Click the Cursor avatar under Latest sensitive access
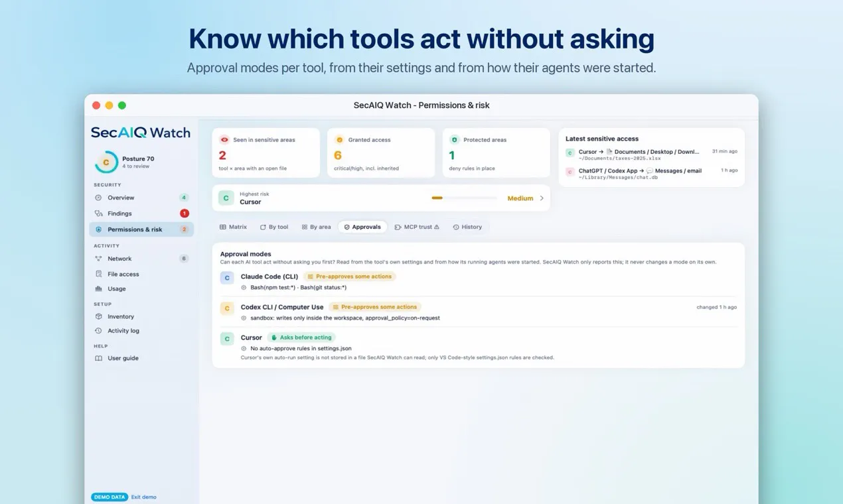Screen dimensions: 843x504 (x=570, y=153)
